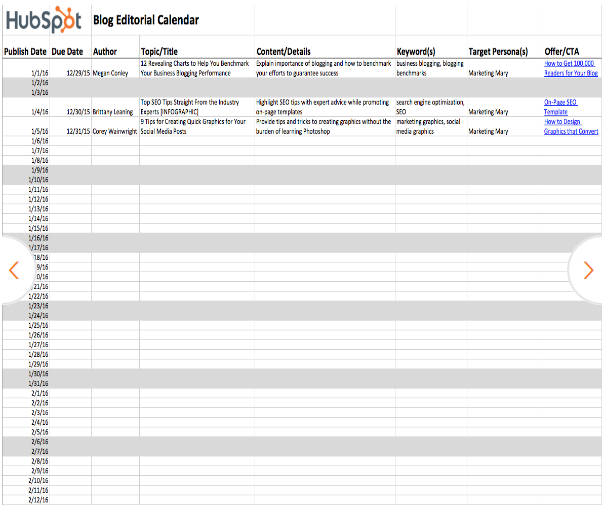Open the 'How to Design Graphics that Convert' link
This screenshot has width=605, height=510.
point(571,127)
